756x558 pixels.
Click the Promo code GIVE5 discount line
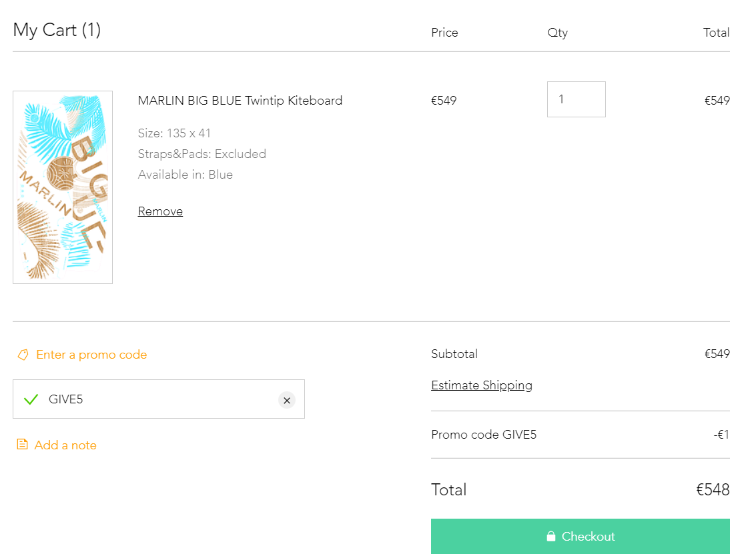click(484, 435)
